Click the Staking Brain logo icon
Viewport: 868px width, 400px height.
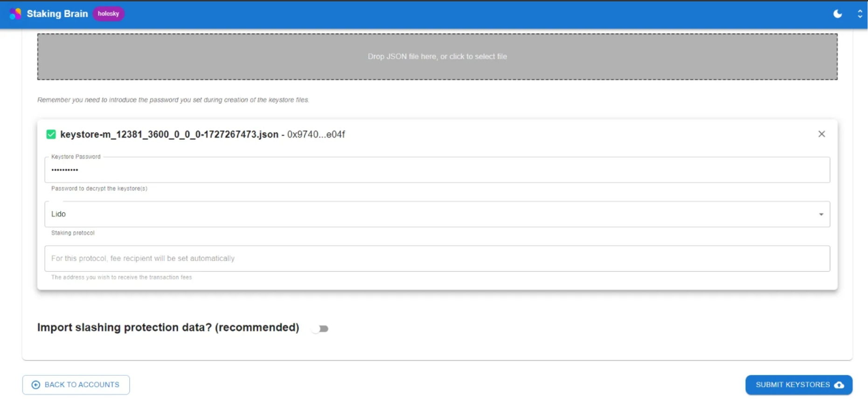15,14
